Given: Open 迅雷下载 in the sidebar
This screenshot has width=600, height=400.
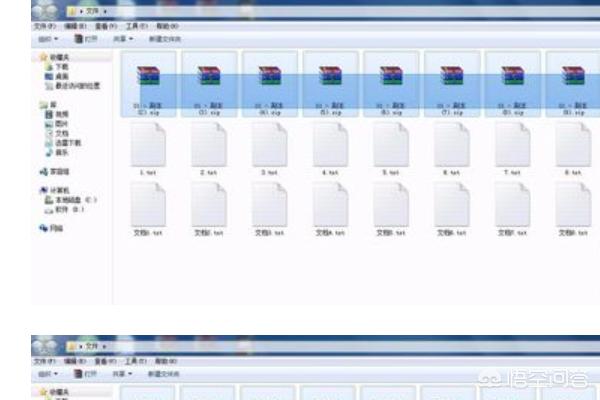Looking at the screenshot, I should (x=63, y=143).
